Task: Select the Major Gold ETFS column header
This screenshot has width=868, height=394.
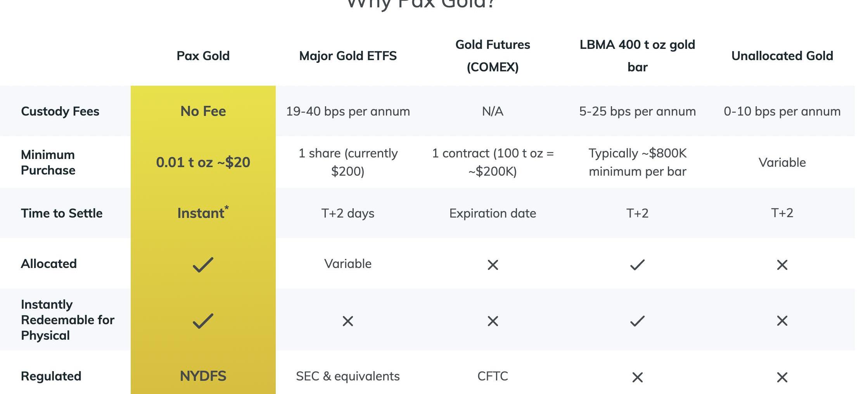Action: pos(348,56)
